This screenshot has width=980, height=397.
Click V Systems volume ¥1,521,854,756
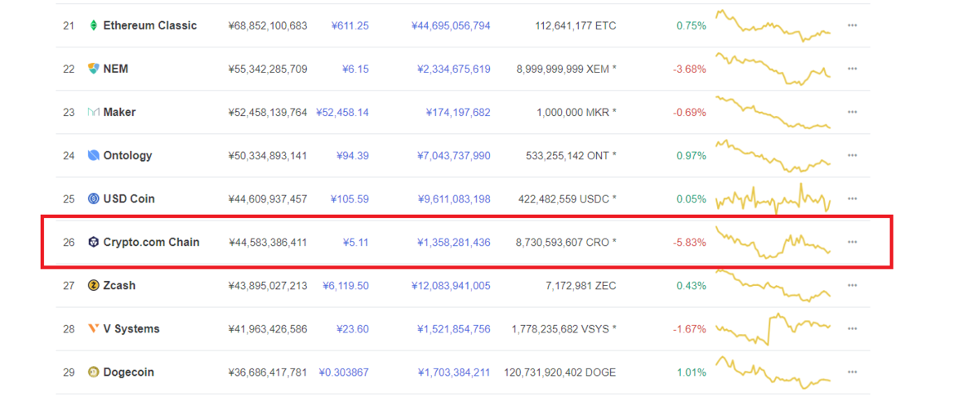click(454, 328)
